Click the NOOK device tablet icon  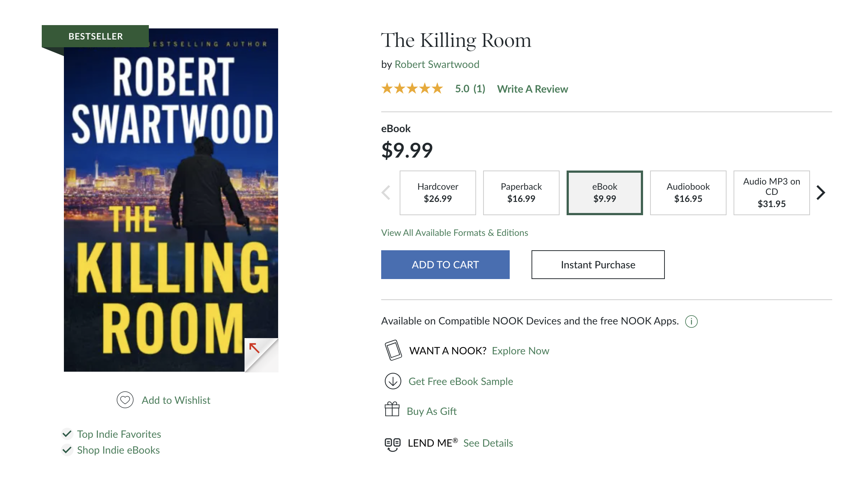(393, 350)
